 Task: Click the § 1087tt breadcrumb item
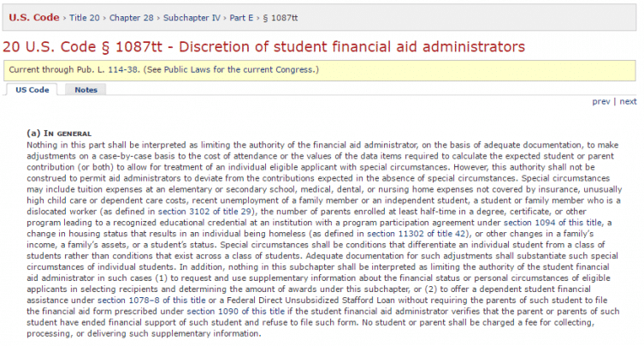(281, 18)
